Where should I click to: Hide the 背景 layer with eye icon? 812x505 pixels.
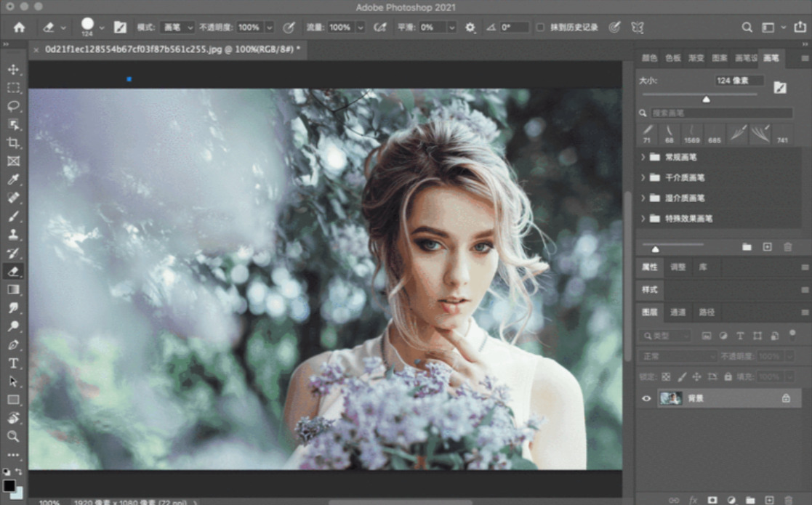(x=646, y=398)
